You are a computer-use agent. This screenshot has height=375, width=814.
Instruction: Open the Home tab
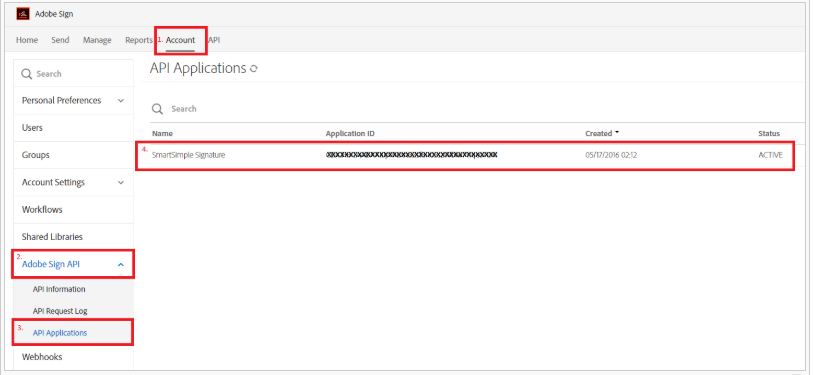click(27, 40)
